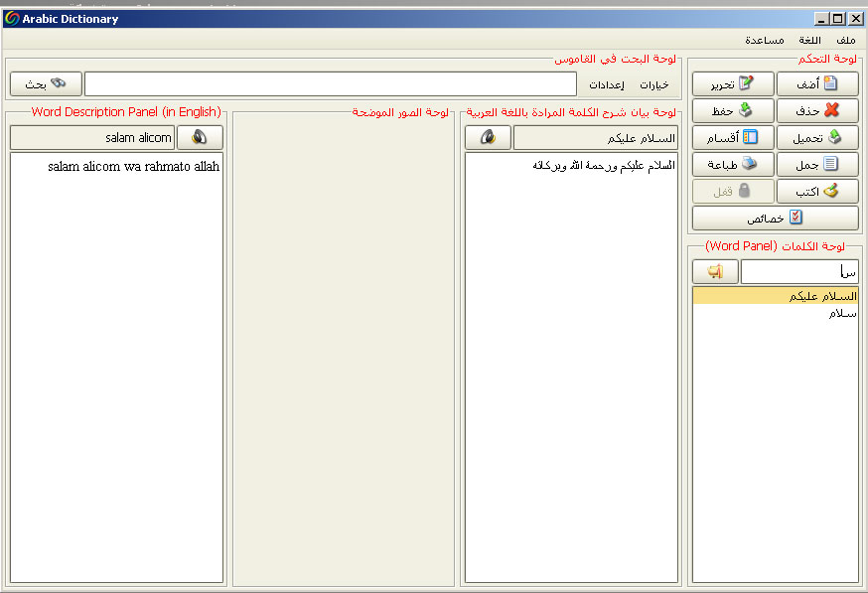This screenshot has width=868, height=593.
Task: Open the Properties (خصائص) button
Action: coord(775,218)
